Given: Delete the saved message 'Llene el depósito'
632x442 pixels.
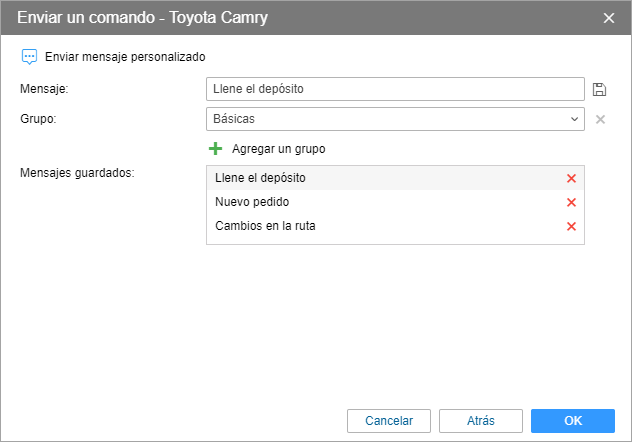Looking at the screenshot, I should coord(572,178).
